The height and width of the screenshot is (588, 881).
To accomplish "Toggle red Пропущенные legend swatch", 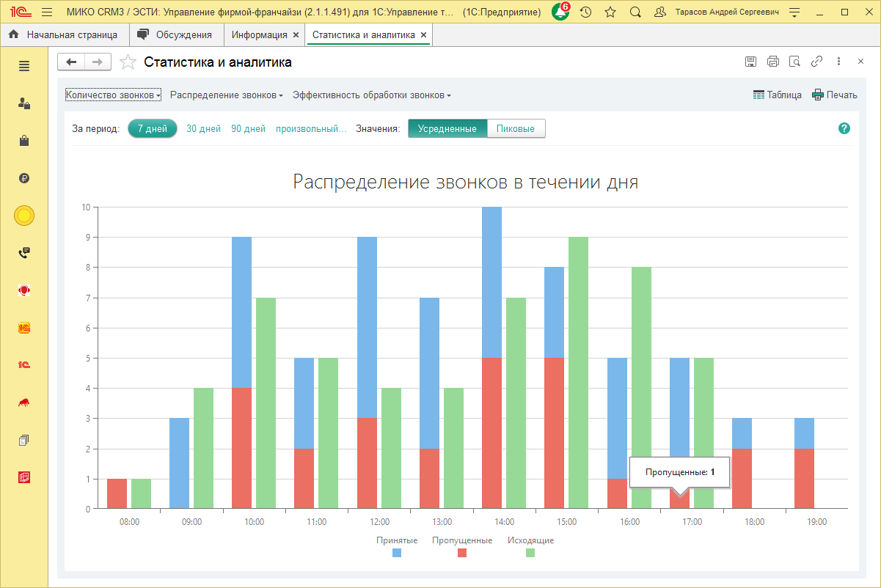I will pyautogui.click(x=462, y=553).
